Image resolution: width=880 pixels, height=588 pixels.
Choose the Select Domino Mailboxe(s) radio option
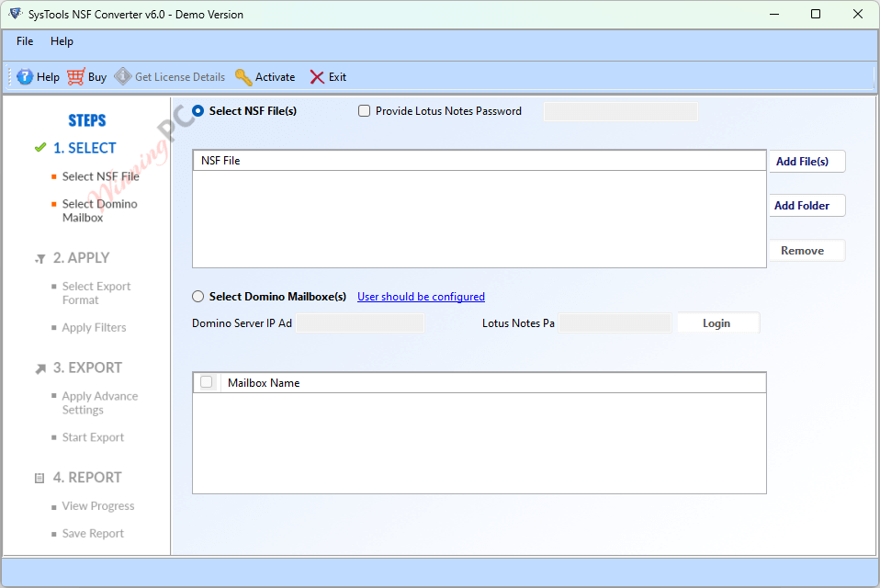pos(198,296)
